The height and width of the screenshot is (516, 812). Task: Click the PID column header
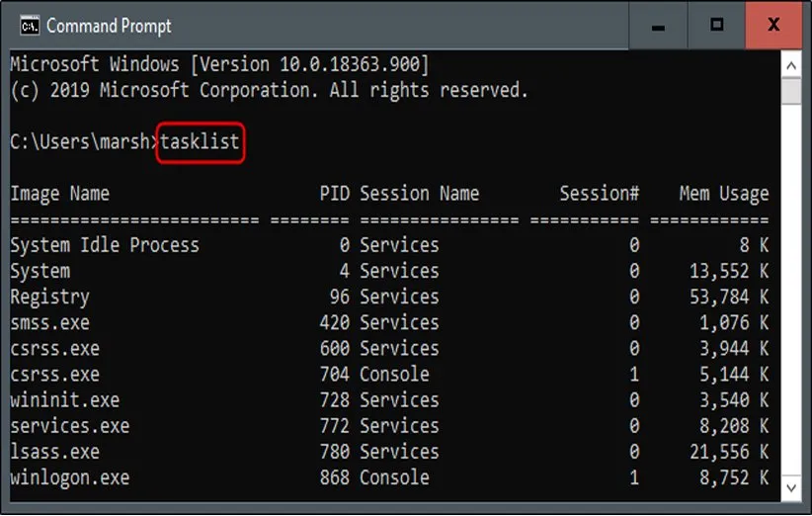tap(335, 194)
